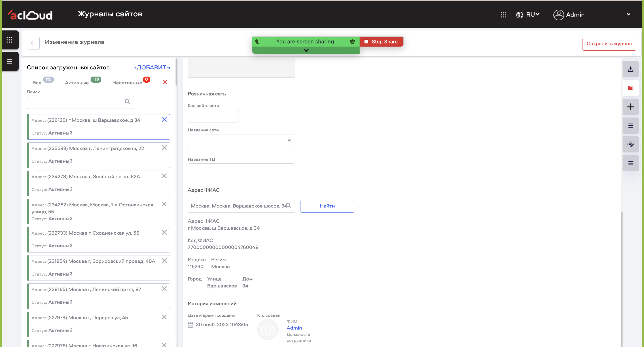Open the RU language dropdown

(532, 15)
